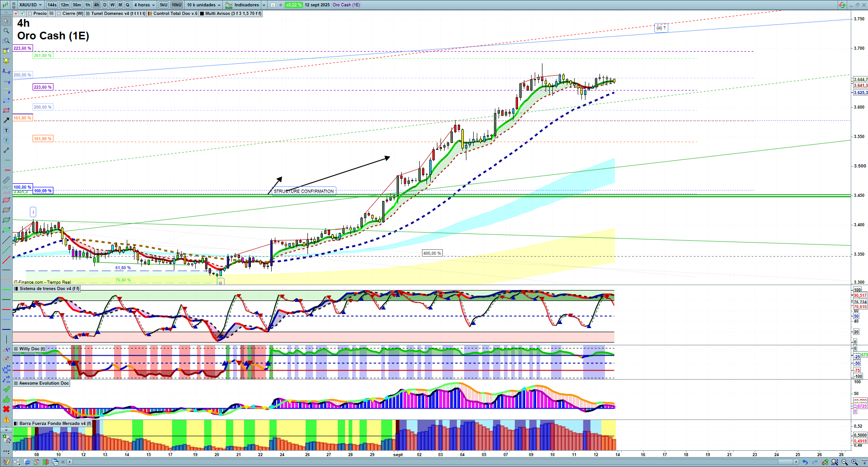The height and width of the screenshot is (467, 868).
Task: Select the red rectangle drawing tool
Action: (x=6, y=110)
